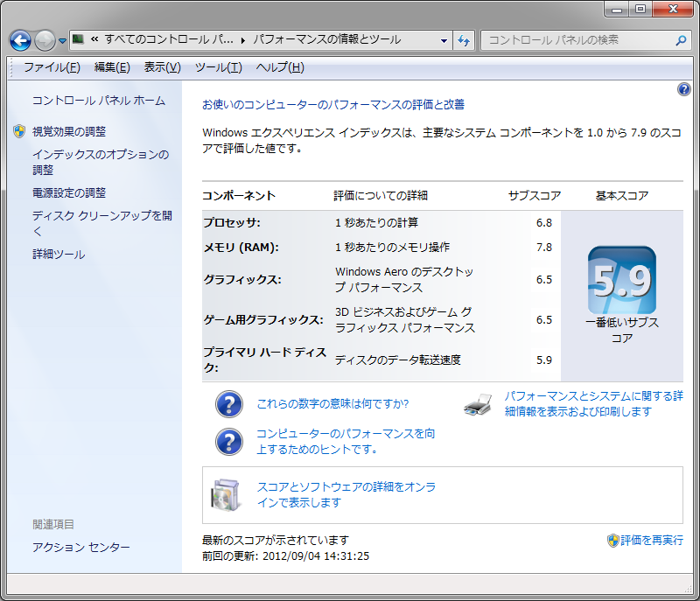Click the メモリ (RAM): row label
The image size is (700, 601).
[x=241, y=248]
